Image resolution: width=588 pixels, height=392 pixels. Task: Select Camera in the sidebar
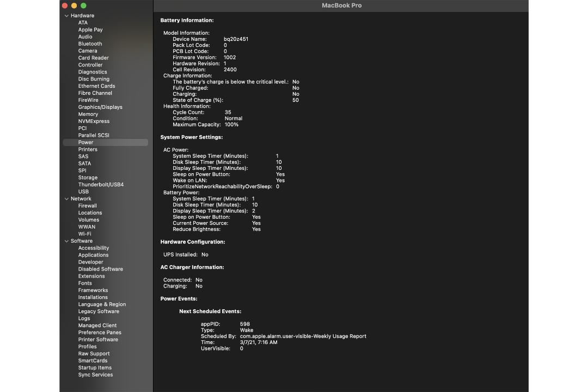88,51
